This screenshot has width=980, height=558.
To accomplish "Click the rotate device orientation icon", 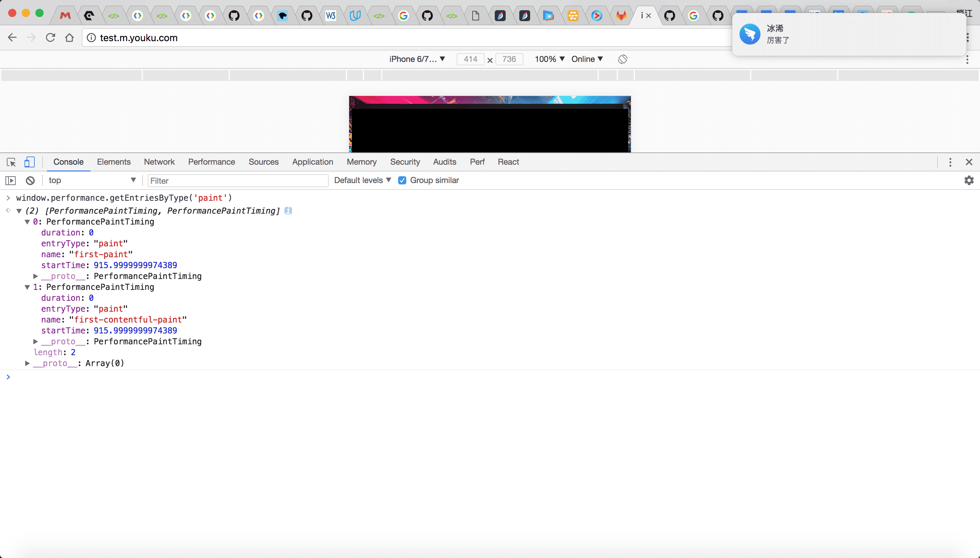I will point(622,59).
